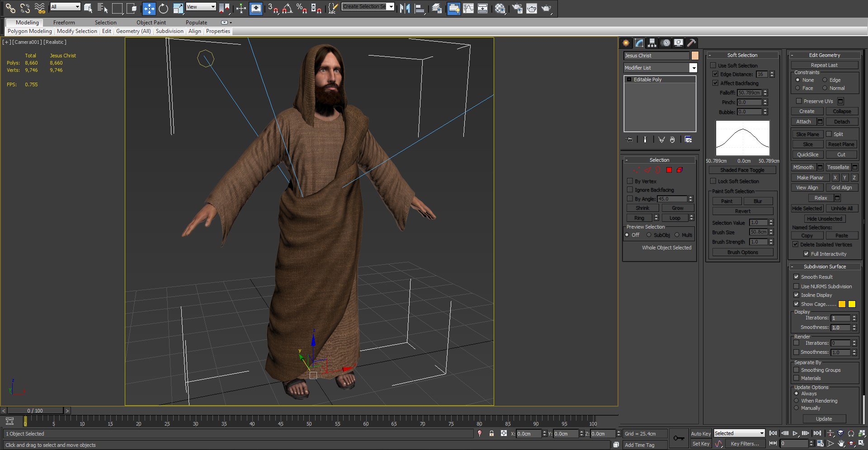This screenshot has width=868, height=450.
Task: Toggle the Rectangular Selection Region tool
Action: 117,8
